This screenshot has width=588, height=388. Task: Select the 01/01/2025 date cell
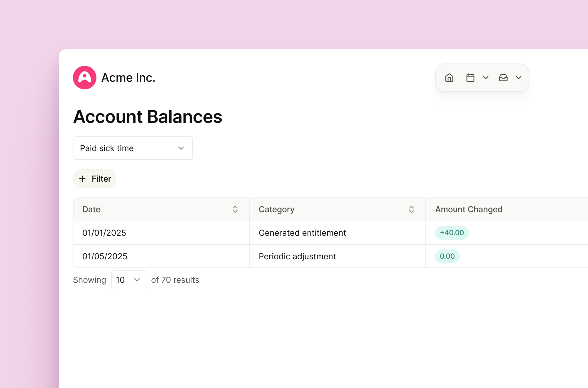pyautogui.click(x=104, y=233)
